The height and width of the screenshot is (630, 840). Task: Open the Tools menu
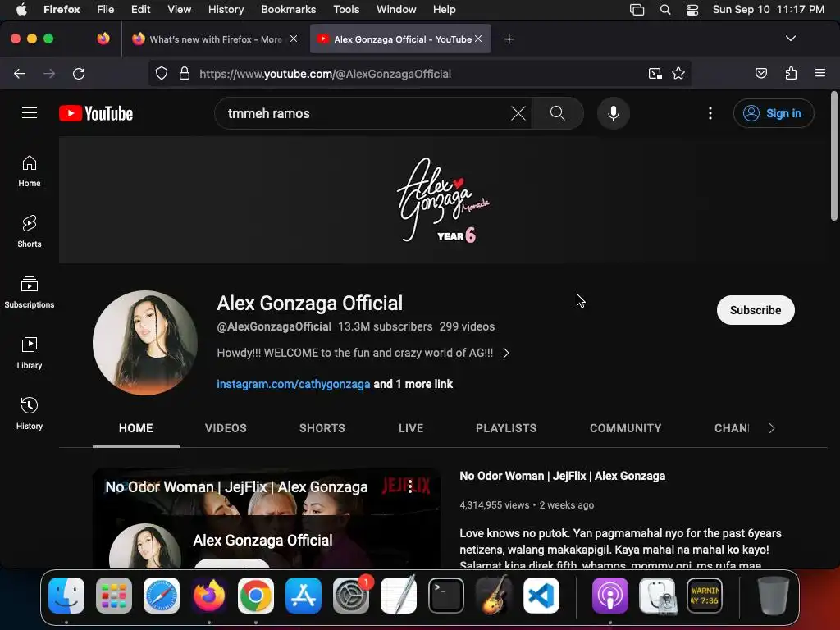coord(346,10)
